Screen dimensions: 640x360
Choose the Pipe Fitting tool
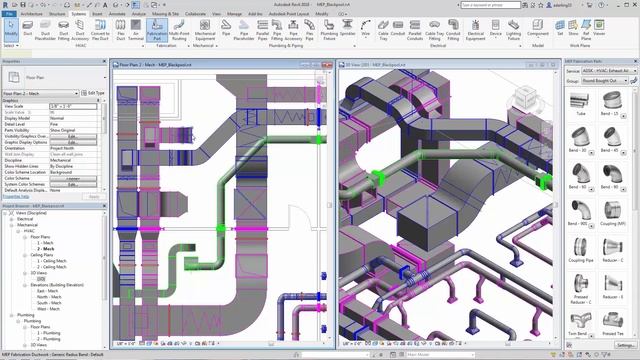click(x=277, y=30)
